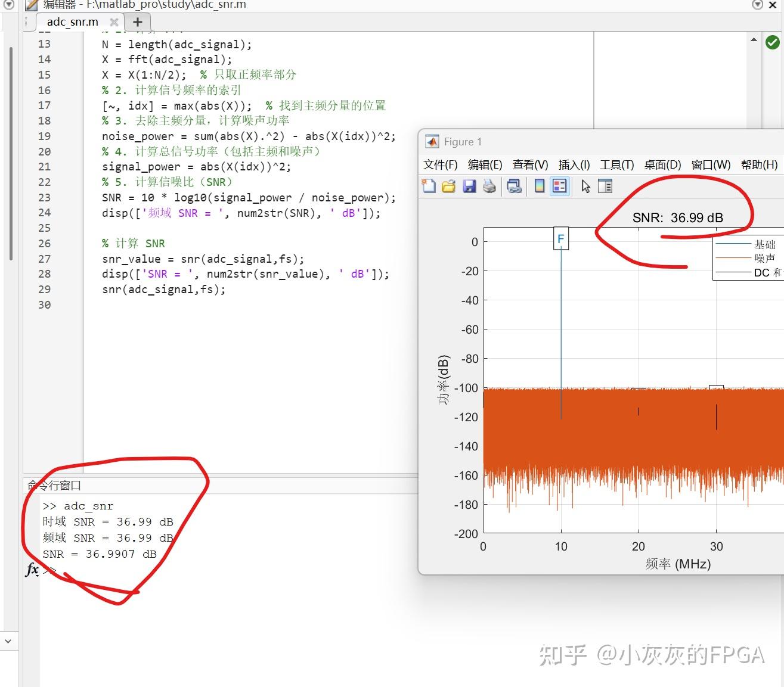The image size is (784, 687).
Task: Click the 'snr_value = snr(adc_signal,fs);' line
Action: [x=203, y=259]
